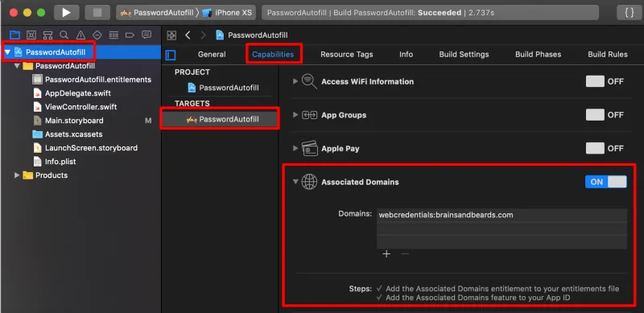This screenshot has height=313, width=644.
Task: Open the Report navigator speech bubble
Action: [x=147, y=35]
